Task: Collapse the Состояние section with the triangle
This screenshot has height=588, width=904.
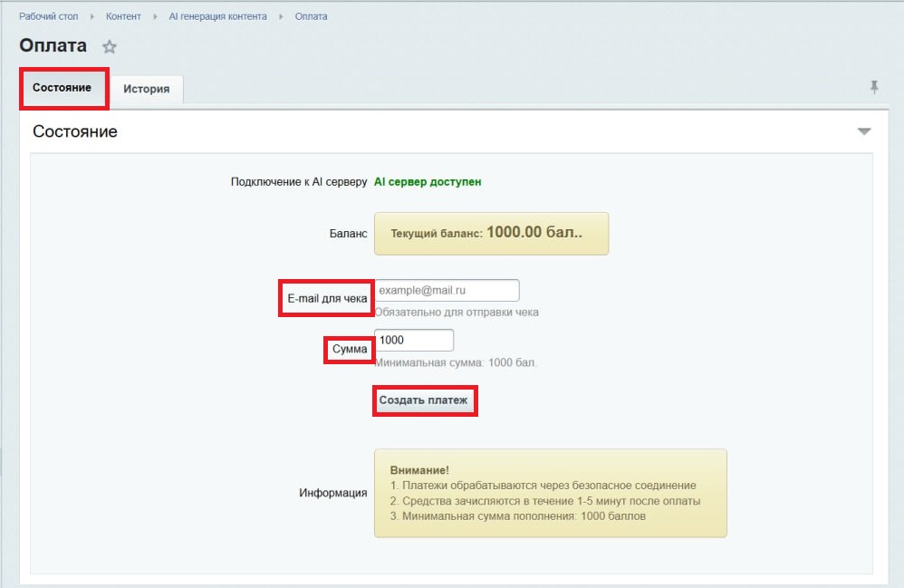Action: click(x=864, y=132)
